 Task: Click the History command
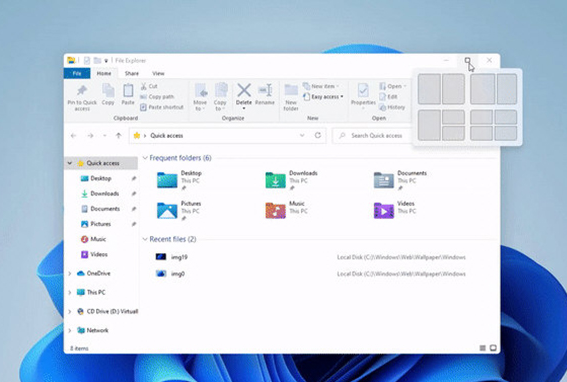[x=392, y=107]
